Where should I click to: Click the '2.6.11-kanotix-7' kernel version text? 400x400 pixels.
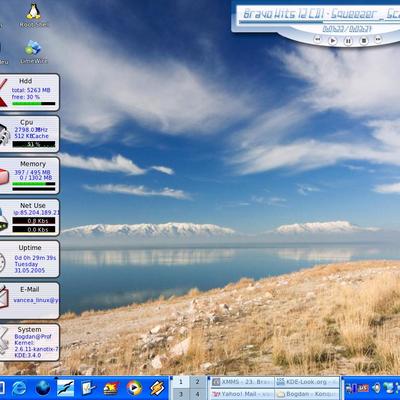coord(36,349)
